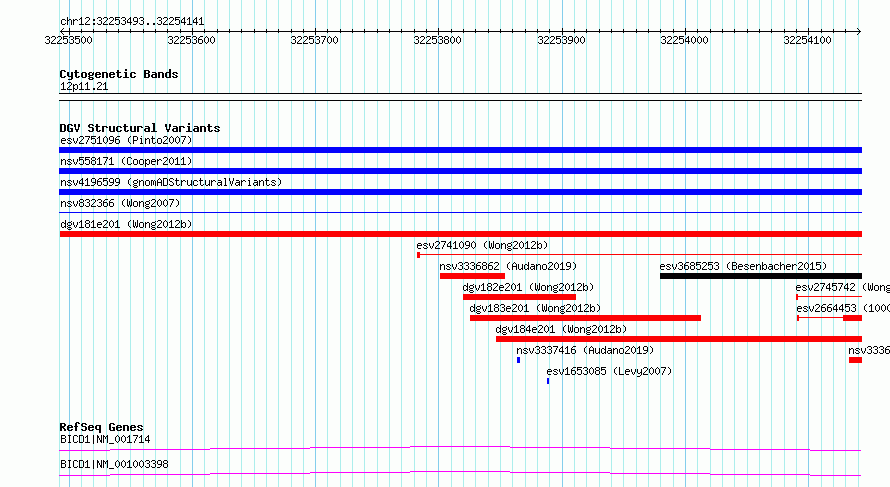Screen dimensions: 890x487
Task: Click the Cytogenetic Bands track heading
Action: pos(119,74)
